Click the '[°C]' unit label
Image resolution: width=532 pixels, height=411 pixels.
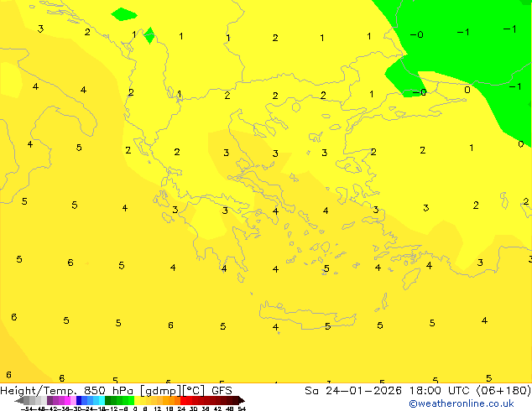coord(194,391)
